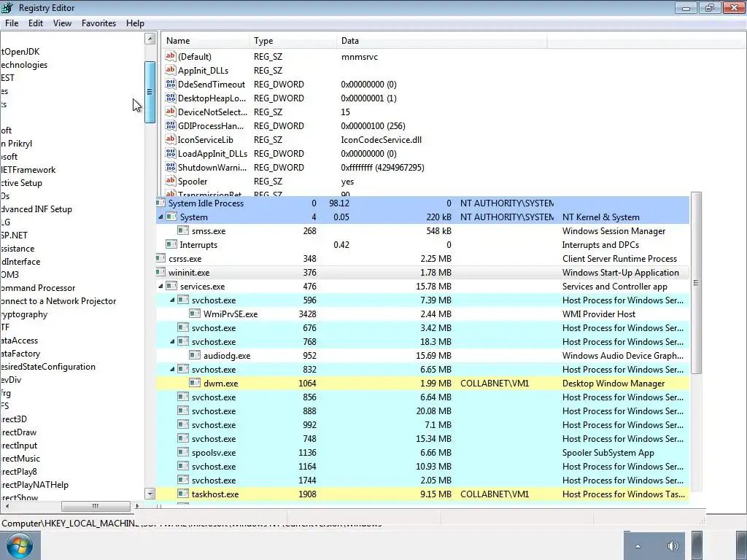This screenshot has height=560, width=747.
Task: Click the Spooler string value icon
Action: coord(171,181)
